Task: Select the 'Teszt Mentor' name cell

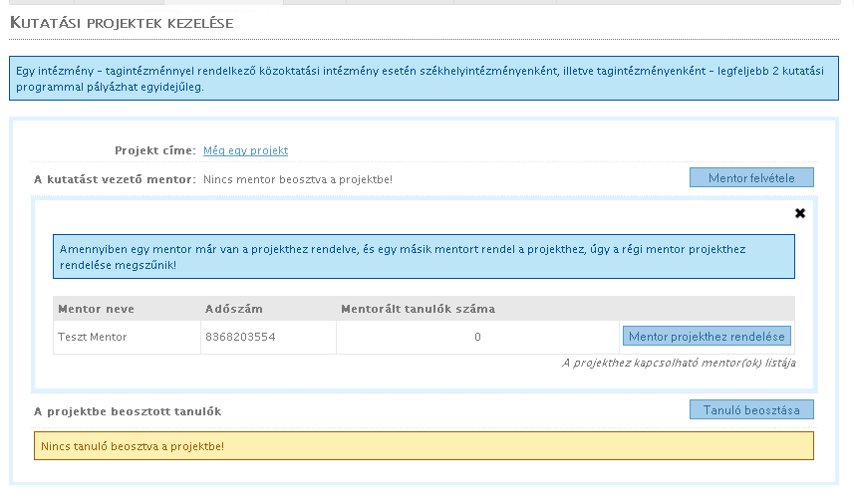Action: (127, 337)
